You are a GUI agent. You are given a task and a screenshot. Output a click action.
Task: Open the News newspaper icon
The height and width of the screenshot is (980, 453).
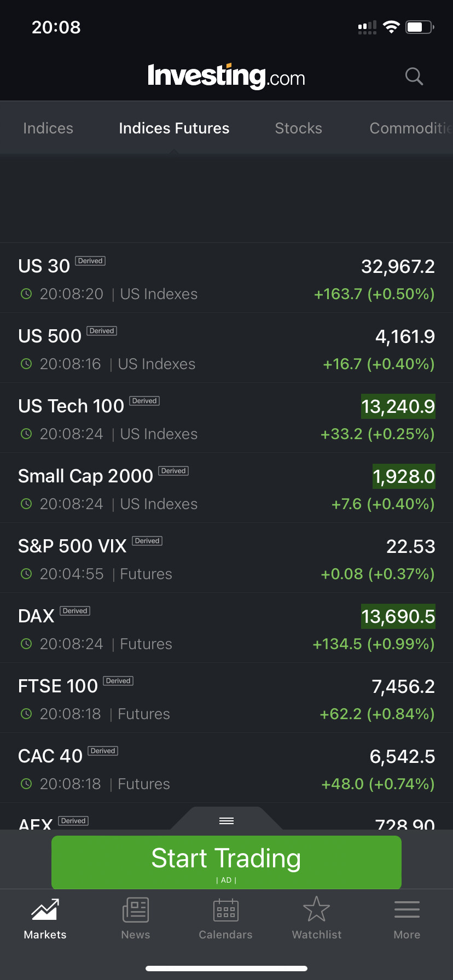(x=135, y=909)
